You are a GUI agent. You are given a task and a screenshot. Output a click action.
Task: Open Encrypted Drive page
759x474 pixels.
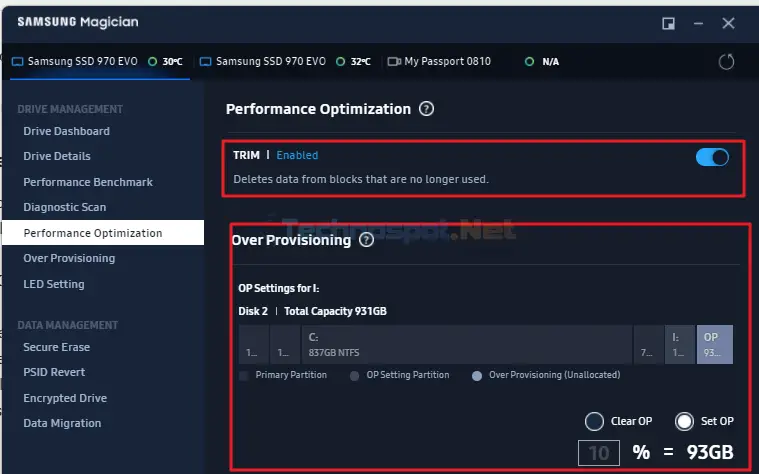point(65,398)
